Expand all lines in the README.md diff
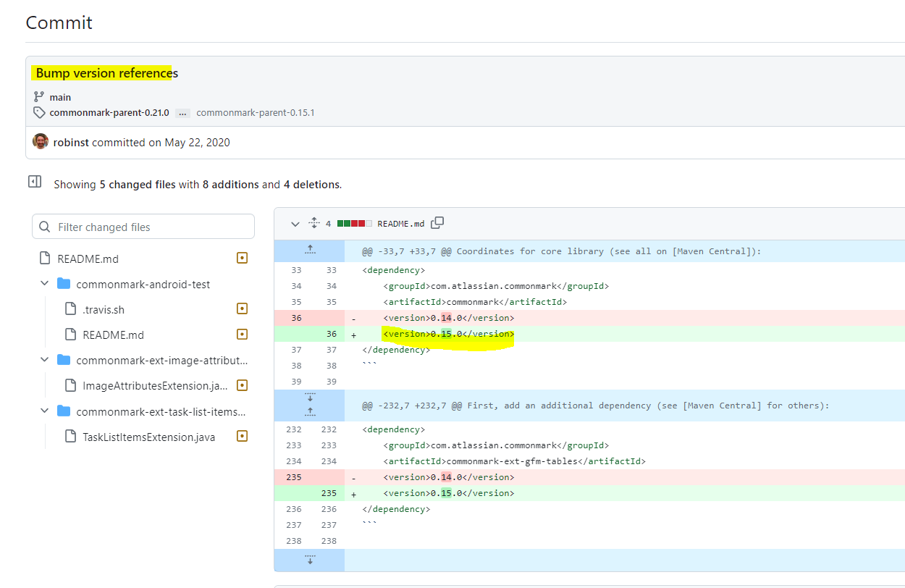This screenshot has width=905, height=588. tap(314, 223)
